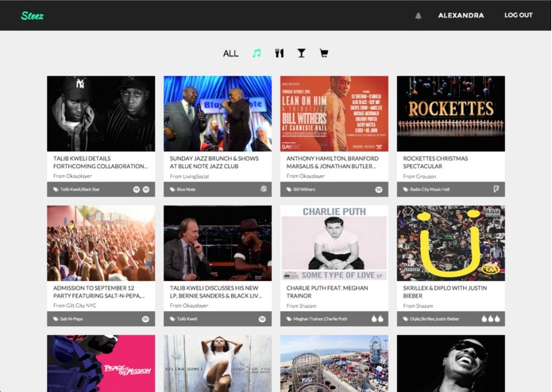Click the tag icon beside Radio City Music Hall
552x392 pixels.
406,190
